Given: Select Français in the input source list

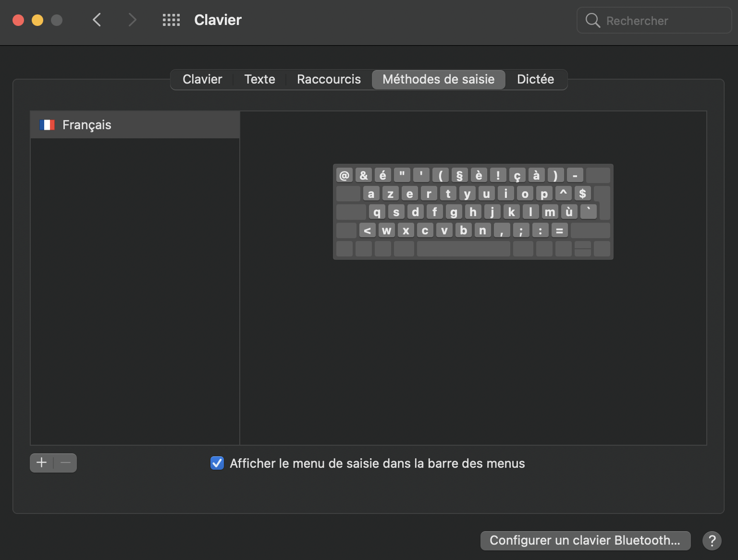Looking at the screenshot, I should pyautogui.click(x=135, y=125).
